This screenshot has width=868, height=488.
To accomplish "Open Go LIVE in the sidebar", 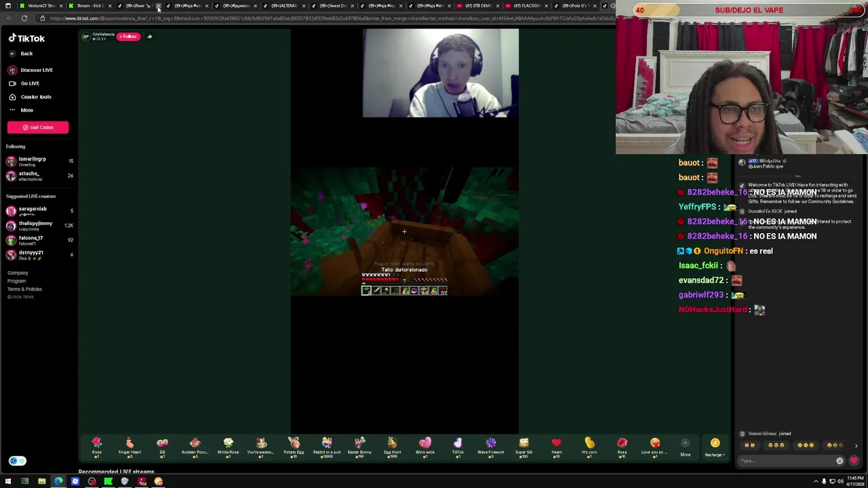I will point(24,83).
